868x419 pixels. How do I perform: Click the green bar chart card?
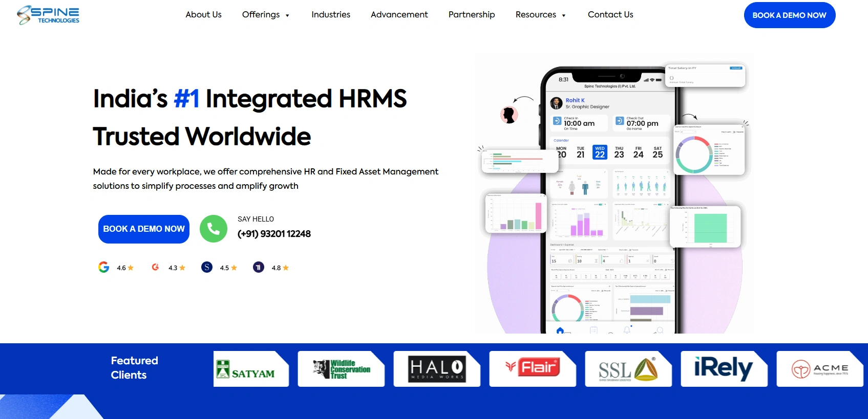point(705,227)
